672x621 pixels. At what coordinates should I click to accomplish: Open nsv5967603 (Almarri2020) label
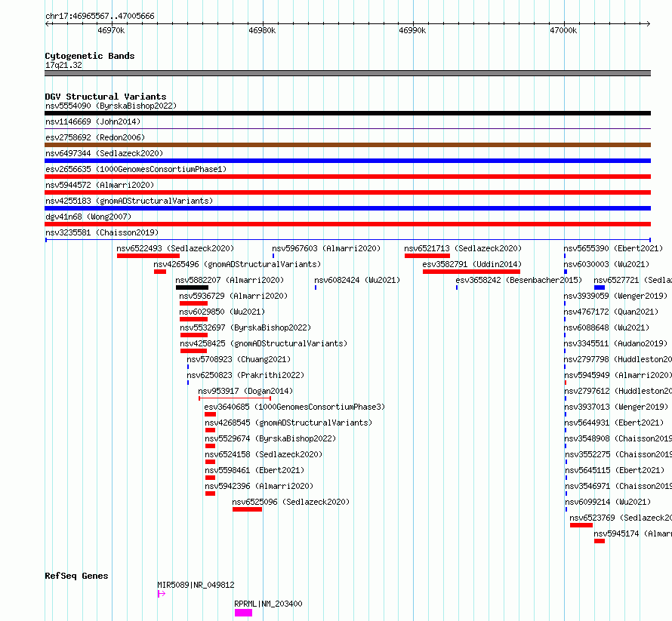point(326,248)
